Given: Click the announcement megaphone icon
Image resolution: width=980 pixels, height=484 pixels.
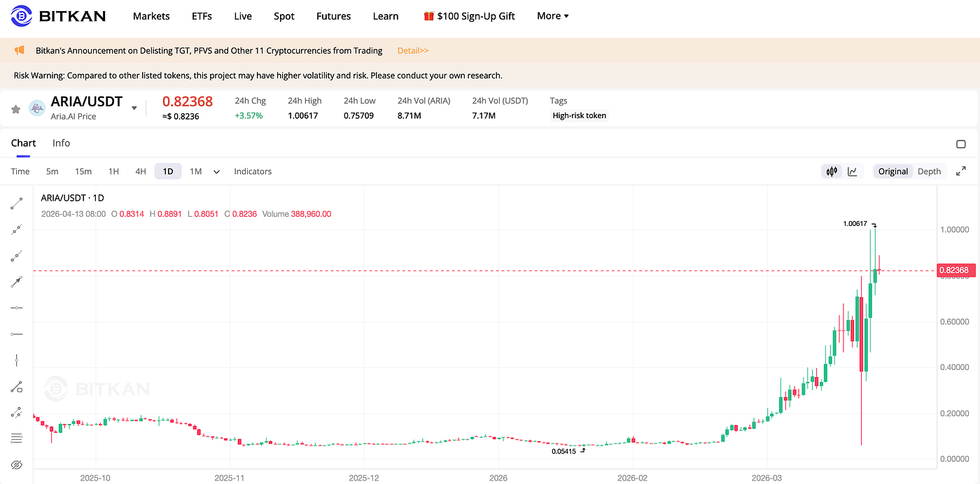Looking at the screenshot, I should pos(20,50).
